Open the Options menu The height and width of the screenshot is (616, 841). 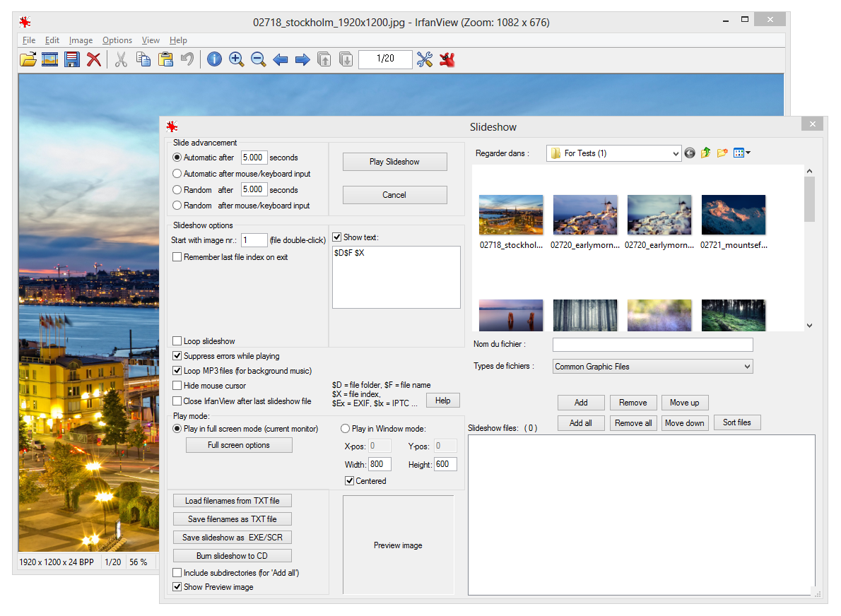click(117, 40)
